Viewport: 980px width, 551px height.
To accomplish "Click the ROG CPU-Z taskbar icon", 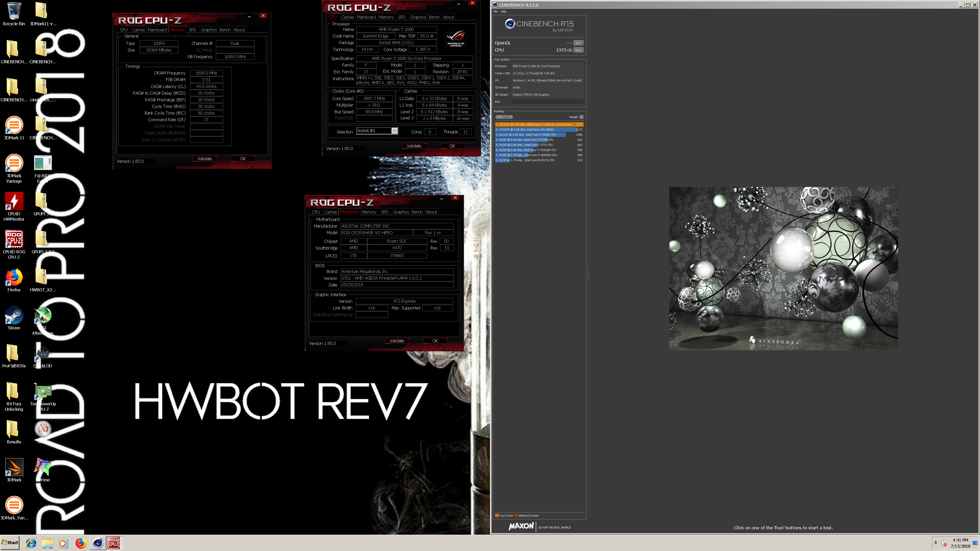I will tap(114, 543).
